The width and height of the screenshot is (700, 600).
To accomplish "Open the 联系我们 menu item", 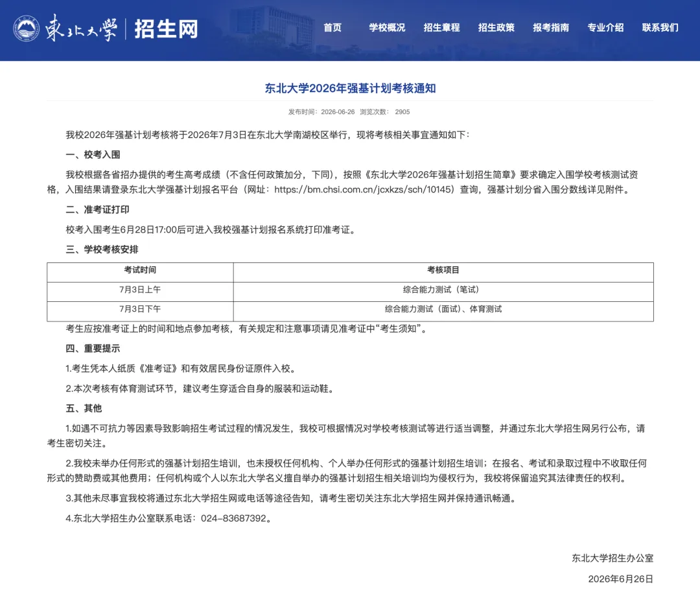I will point(660,28).
